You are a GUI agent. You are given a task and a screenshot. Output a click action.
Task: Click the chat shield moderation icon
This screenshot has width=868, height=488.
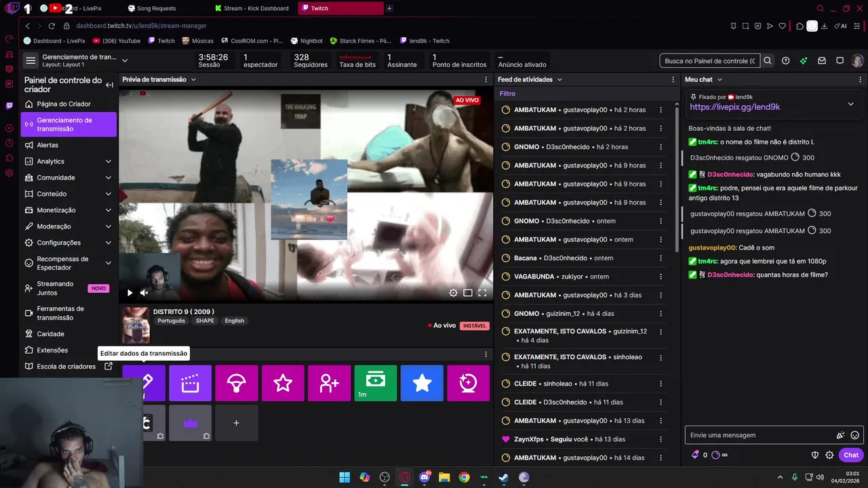point(815,455)
